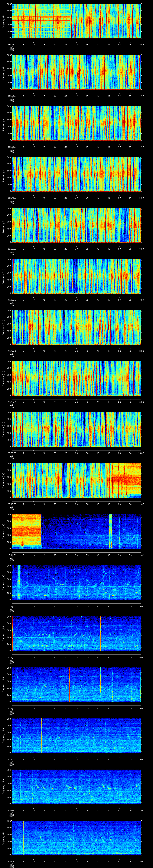Screen dimensions: 153x868
Task: Click the '18:00' end time label
Action: click(141, 861)
